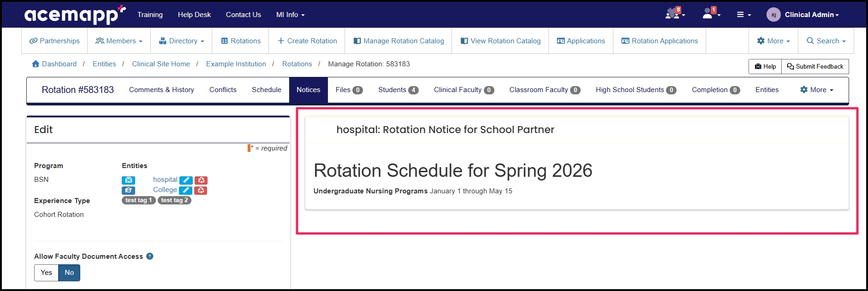Image resolution: width=868 pixels, height=291 pixels.
Task: Click the College graduation cap icon
Action: pos(128,190)
